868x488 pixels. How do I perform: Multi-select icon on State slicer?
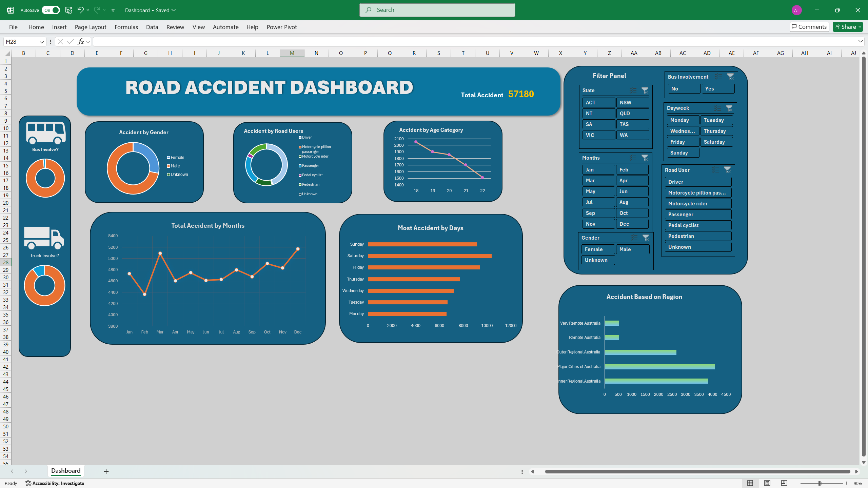click(x=633, y=90)
